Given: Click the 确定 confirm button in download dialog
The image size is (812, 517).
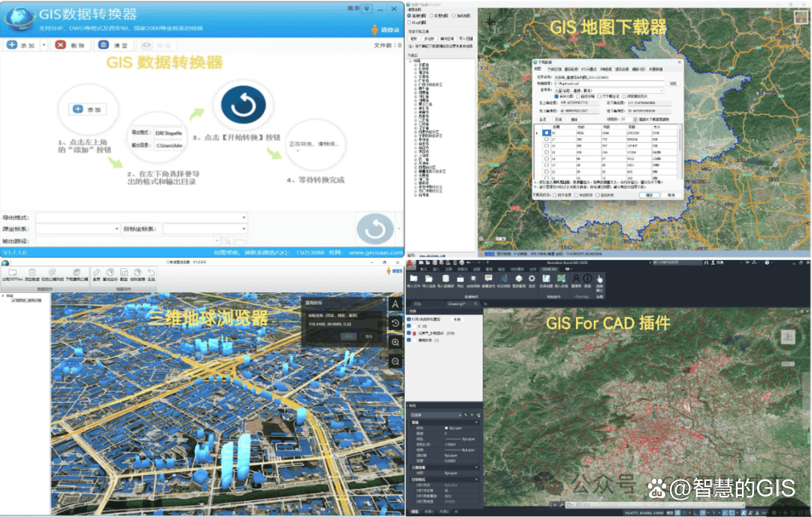Looking at the screenshot, I should coord(648,194).
